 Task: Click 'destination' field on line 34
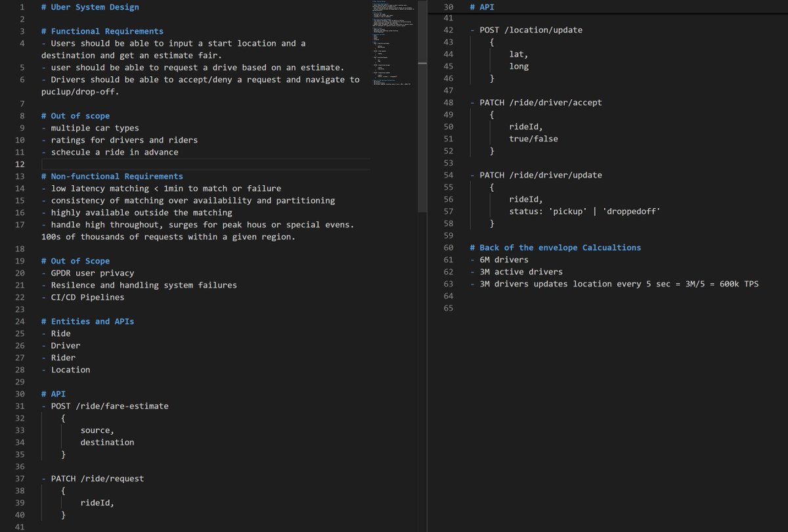pyautogui.click(x=107, y=442)
